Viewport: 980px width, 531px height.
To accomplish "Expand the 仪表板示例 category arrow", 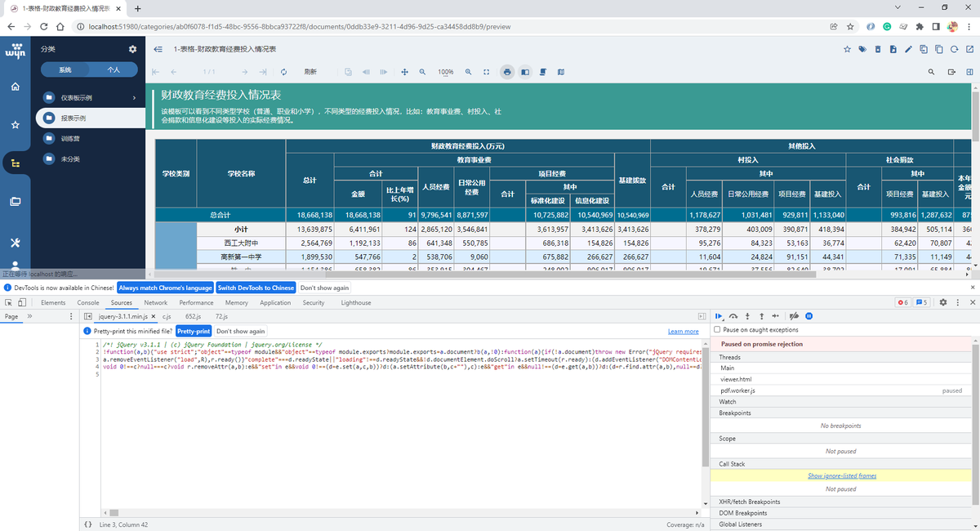I will pos(134,98).
